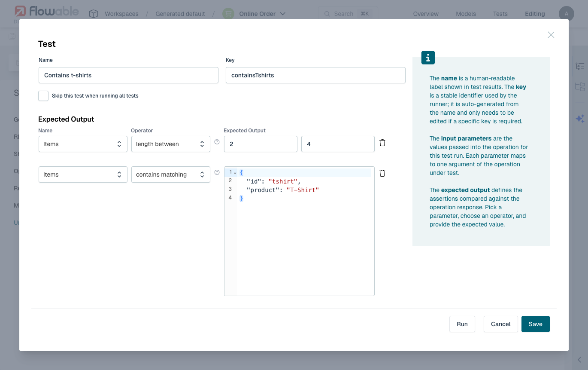This screenshot has height=370, width=588.
Task: Delete the 'contains matching' Items assertion row
Action: [x=382, y=173]
